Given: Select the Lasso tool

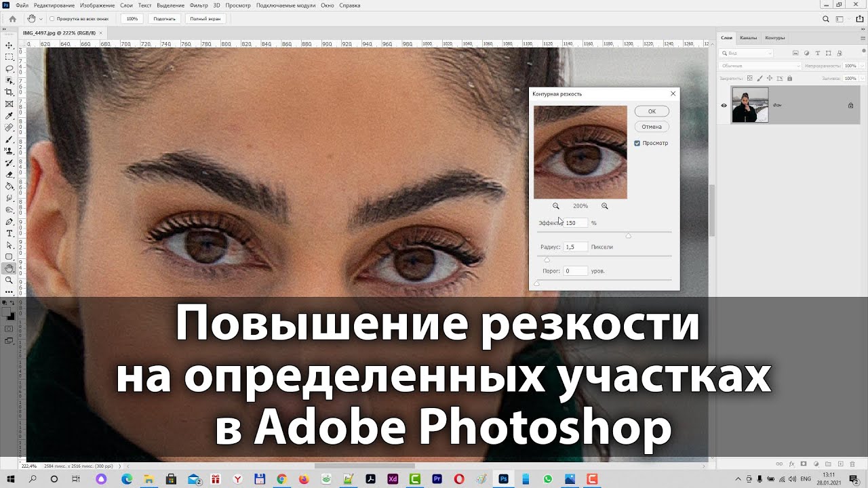Looking at the screenshot, I should 9,68.
